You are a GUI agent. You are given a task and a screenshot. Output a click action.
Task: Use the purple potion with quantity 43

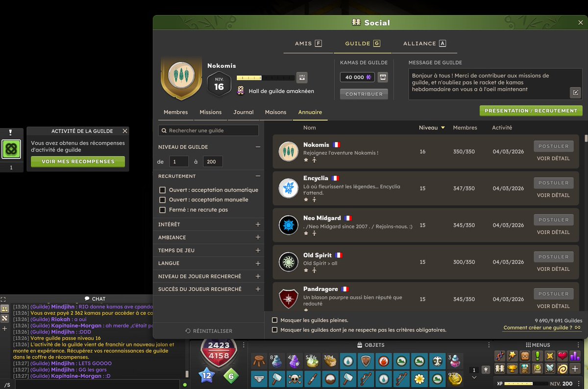point(295,362)
